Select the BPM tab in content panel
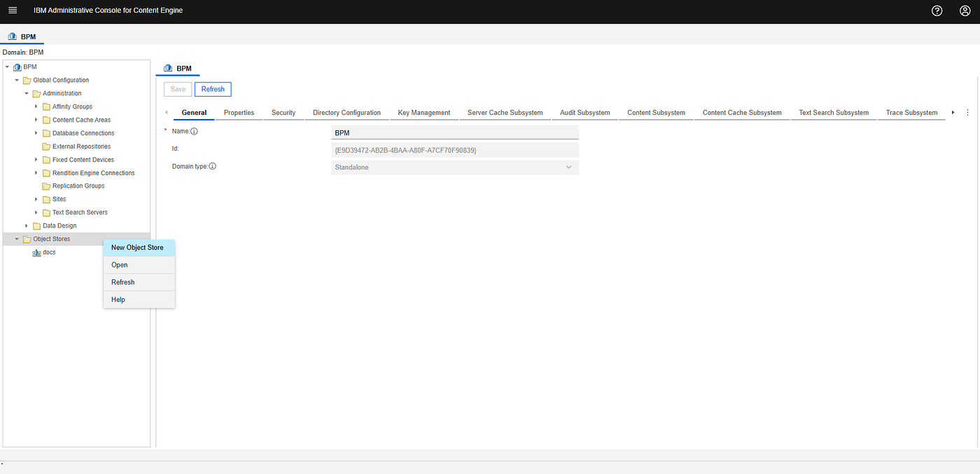980x474 pixels. tap(178, 69)
